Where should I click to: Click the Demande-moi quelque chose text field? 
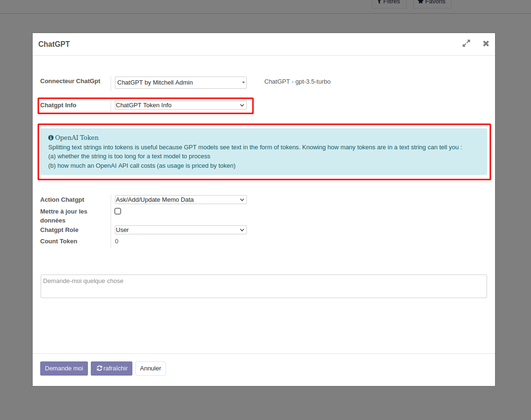(x=264, y=286)
